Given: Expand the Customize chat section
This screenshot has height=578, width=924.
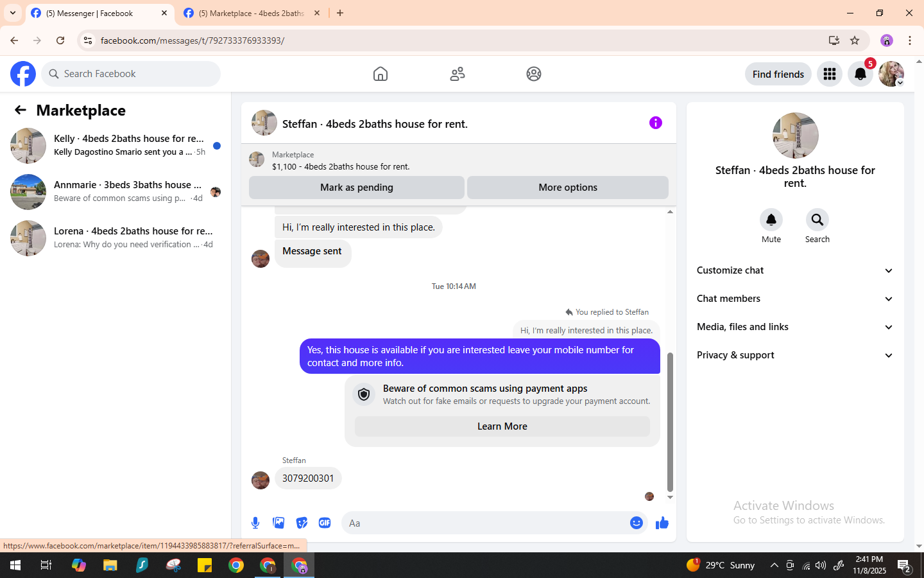Looking at the screenshot, I should pos(795,270).
